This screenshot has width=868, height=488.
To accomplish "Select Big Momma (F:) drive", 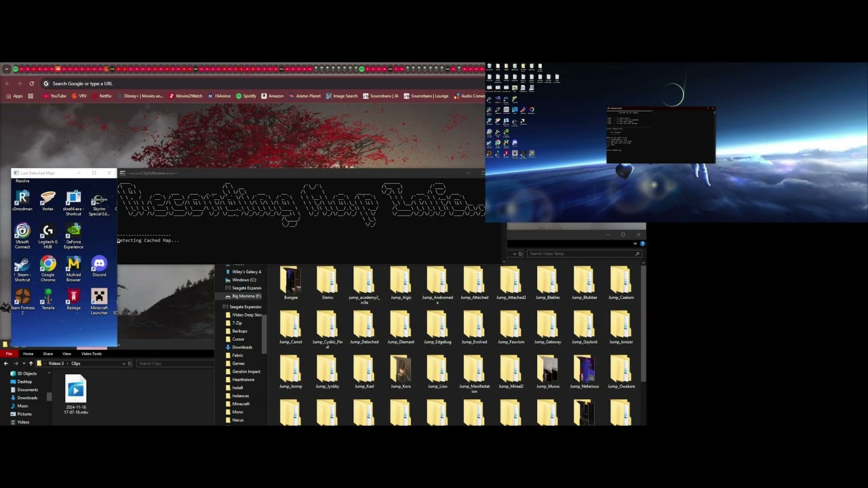I will click(x=243, y=296).
